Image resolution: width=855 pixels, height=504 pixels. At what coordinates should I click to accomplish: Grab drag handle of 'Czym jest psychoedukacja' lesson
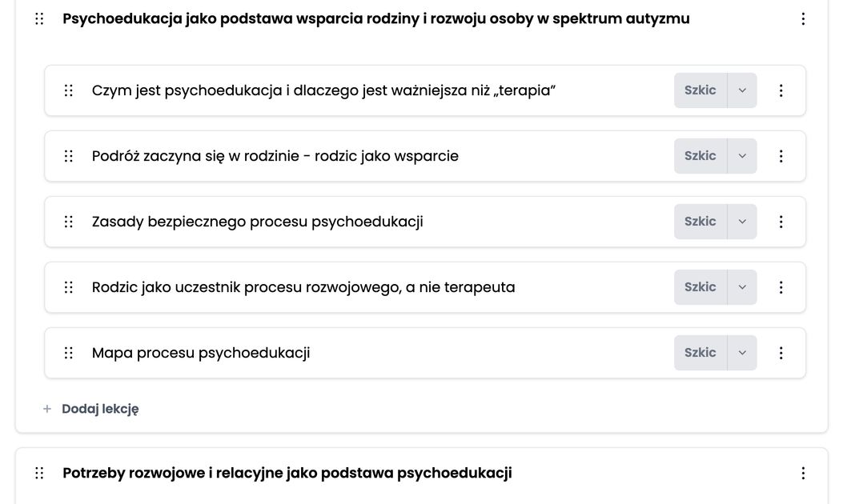(x=68, y=90)
